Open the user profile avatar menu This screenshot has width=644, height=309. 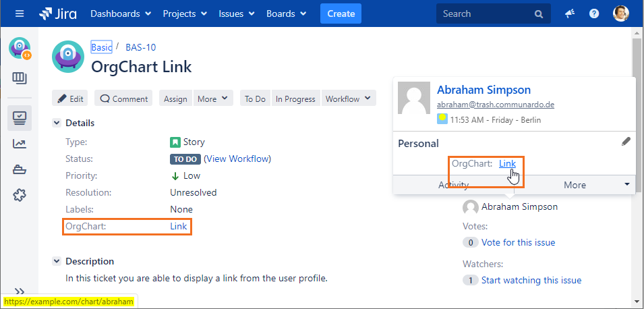[620, 13]
